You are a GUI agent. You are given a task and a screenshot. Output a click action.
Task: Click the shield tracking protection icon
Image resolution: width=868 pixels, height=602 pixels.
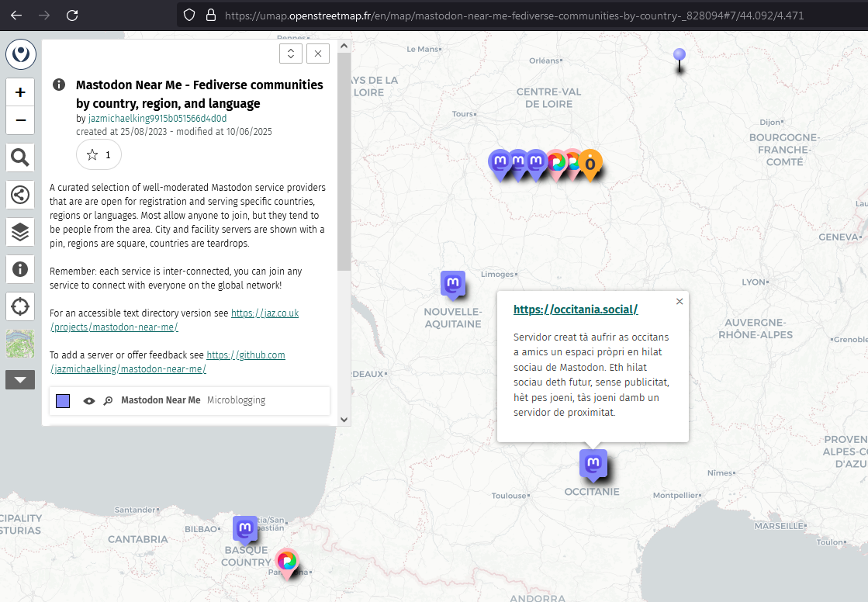click(x=189, y=15)
